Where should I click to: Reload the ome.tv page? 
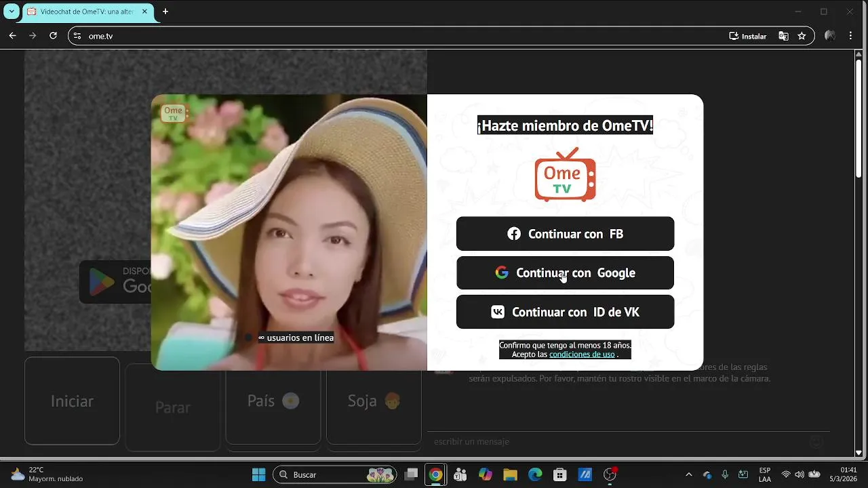tap(53, 36)
